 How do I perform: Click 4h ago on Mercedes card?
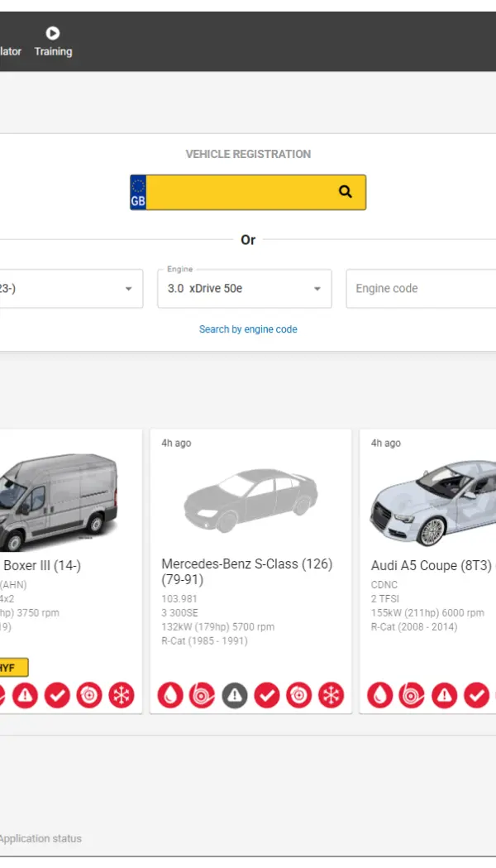(x=176, y=443)
